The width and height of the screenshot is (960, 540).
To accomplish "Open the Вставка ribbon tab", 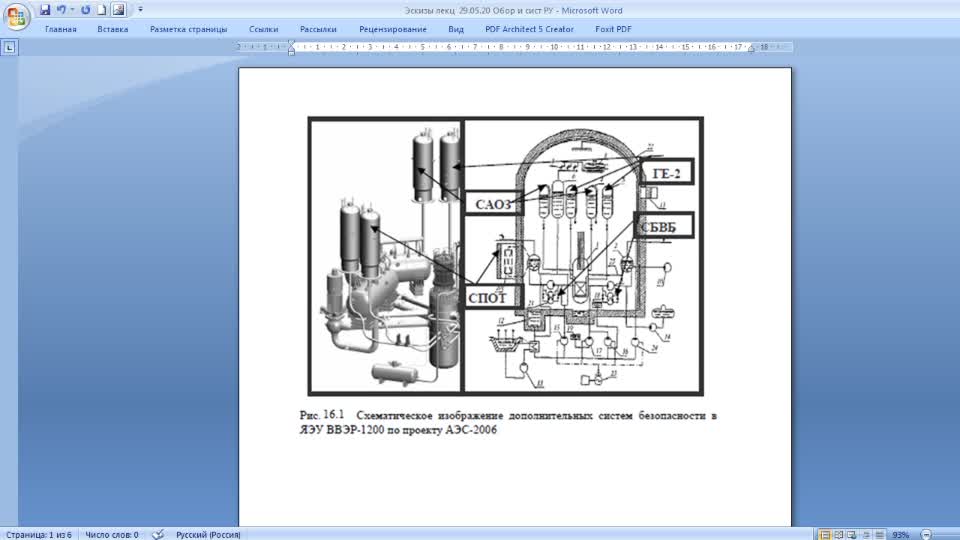I will point(113,29).
